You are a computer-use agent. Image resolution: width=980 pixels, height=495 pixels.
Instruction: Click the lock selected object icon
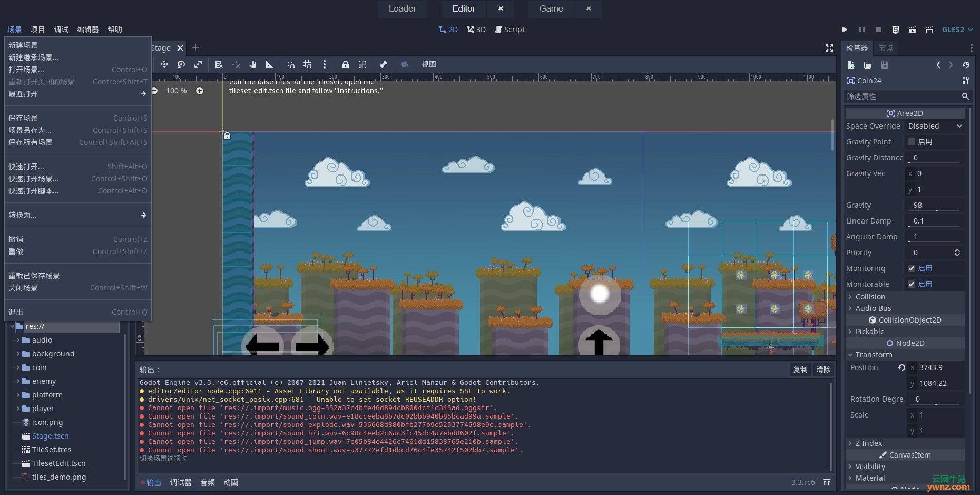(346, 64)
